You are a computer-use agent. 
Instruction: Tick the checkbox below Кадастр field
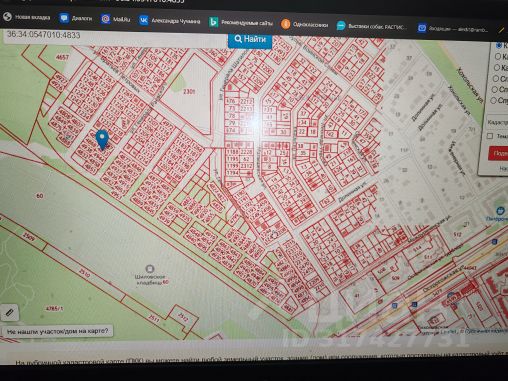coord(490,136)
